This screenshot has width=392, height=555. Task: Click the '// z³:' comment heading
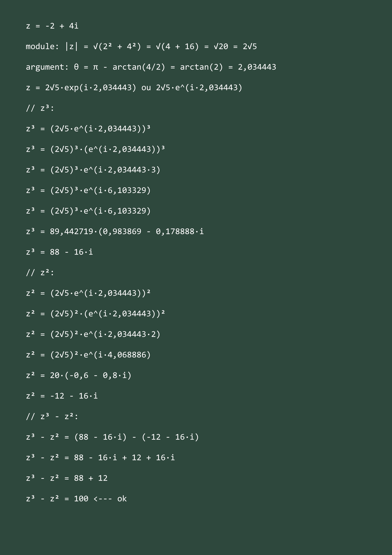pos(40,108)
